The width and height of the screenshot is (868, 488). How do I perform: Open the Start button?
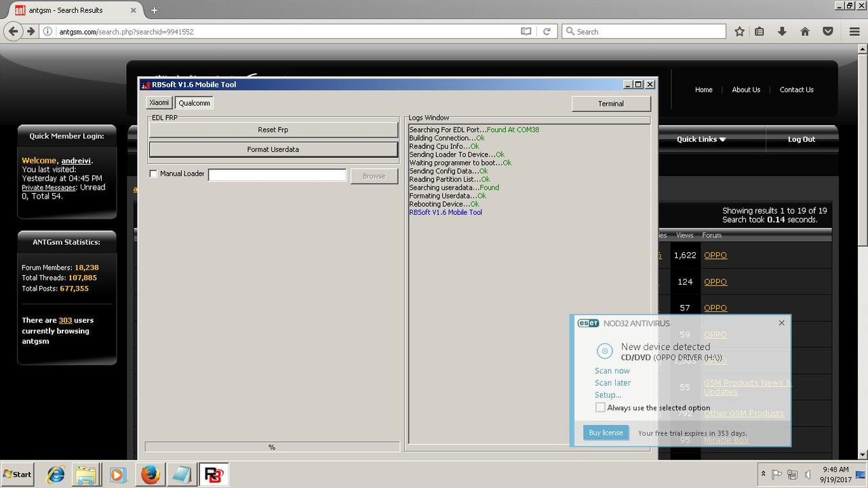point(18,474)
